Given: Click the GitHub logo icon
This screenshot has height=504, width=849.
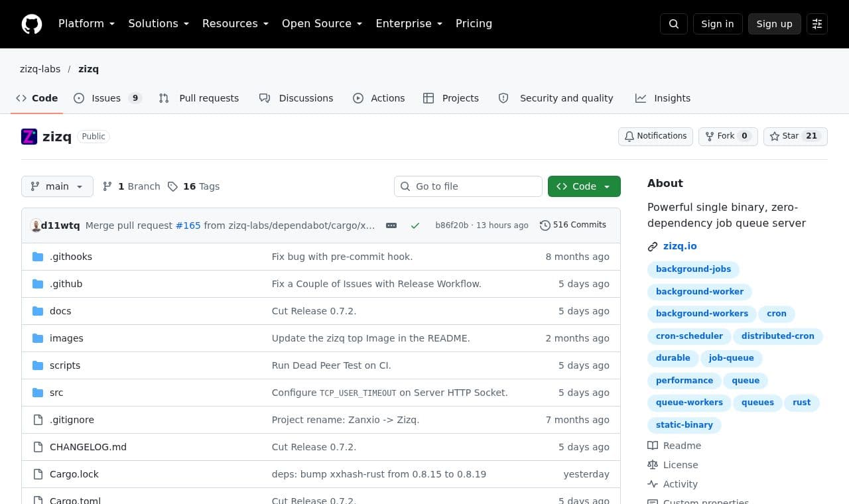Looking at the screenshot, I should (x=32, y=24).
